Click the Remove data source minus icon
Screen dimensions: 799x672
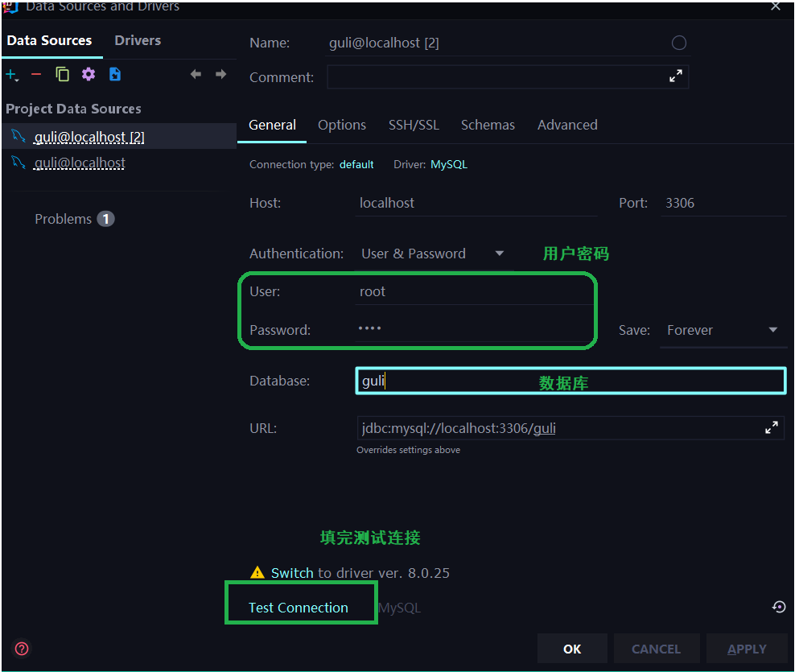[35, 75]
